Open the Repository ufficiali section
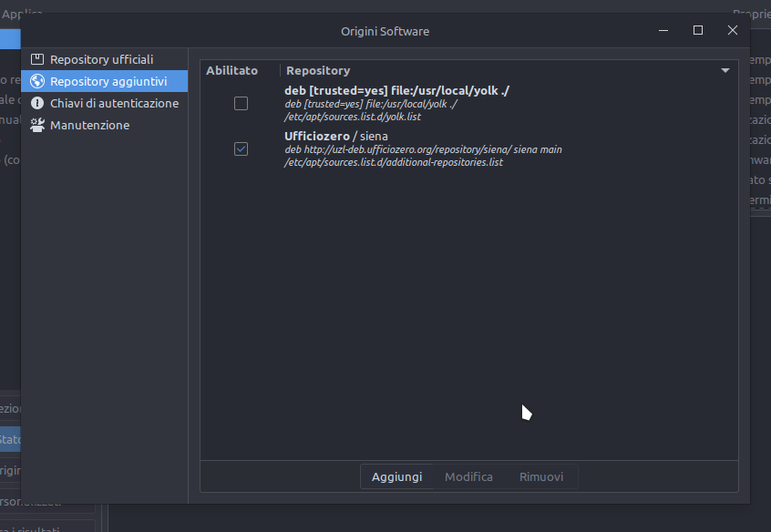Screen dimensions: 771x532 click(101, 59)
